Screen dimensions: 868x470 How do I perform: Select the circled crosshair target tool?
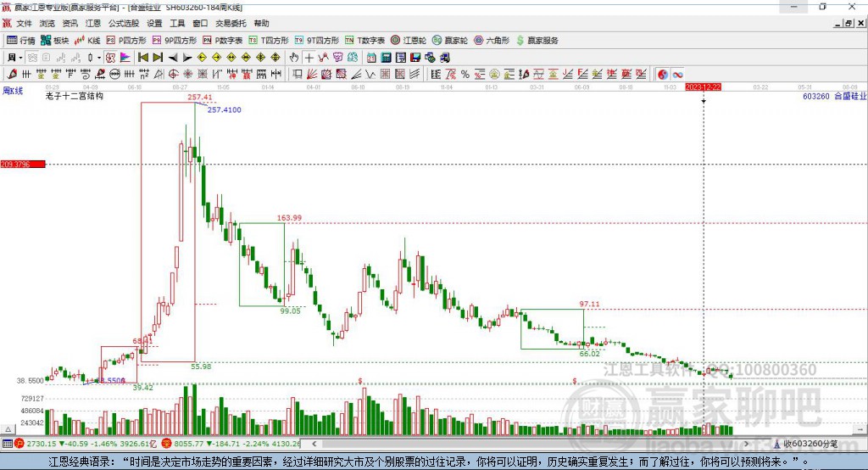173,75
